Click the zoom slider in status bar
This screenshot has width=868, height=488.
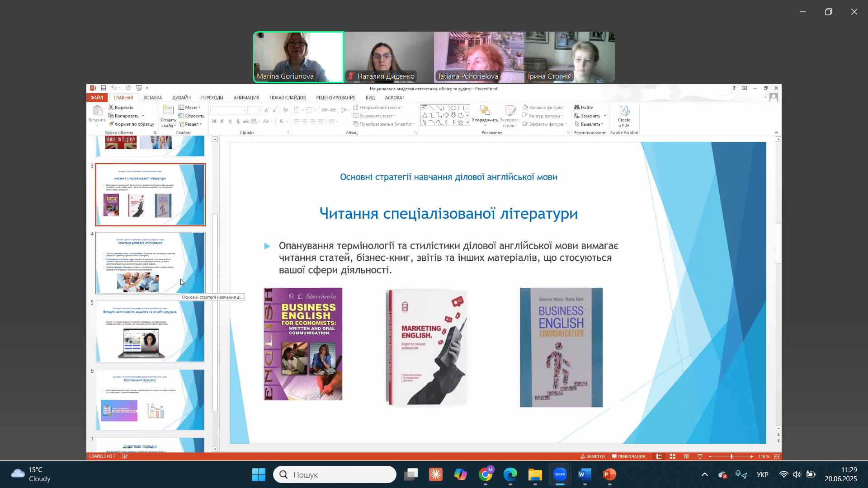[x=731, y=456]
